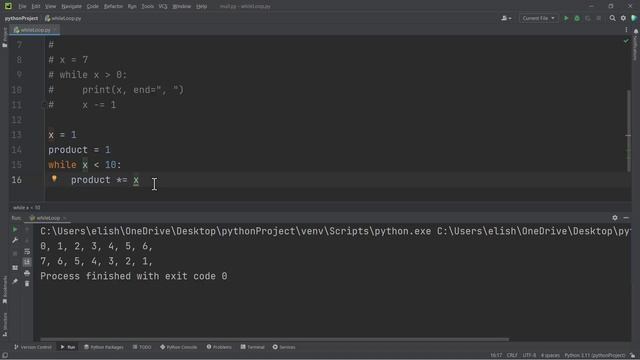Image resolution: width=640 pixels, height=360 pixels.
Task: Open Search Everywhere with the magnifier icon
Action: pos(612,18)
